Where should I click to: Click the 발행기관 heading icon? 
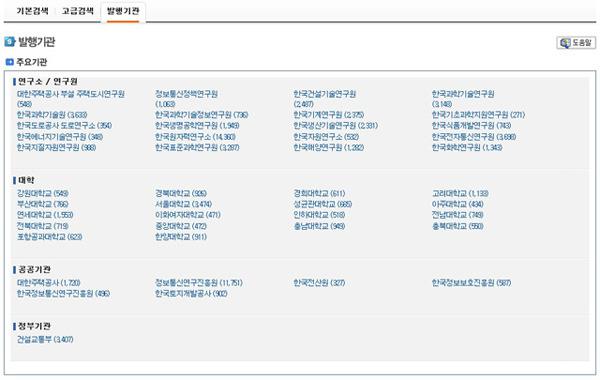click(10, 42)
